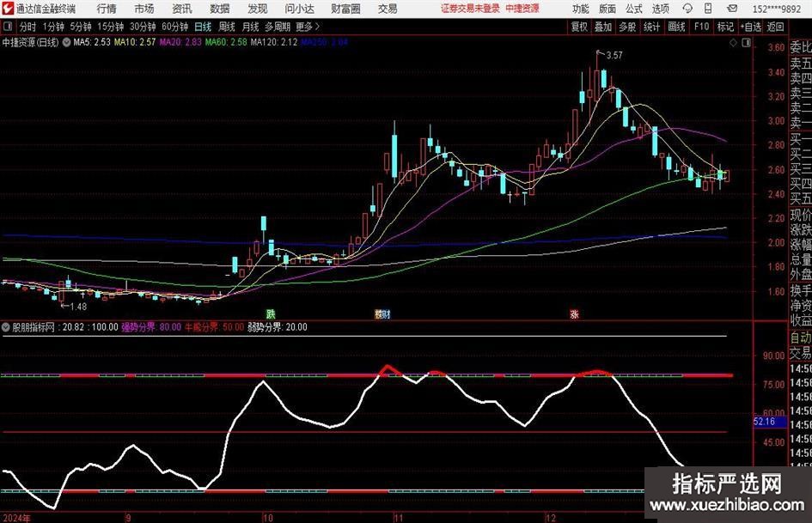Click the MA10: 2.57 indicator label
Viewport: 812px width, 523px height.
coord(135,42)
